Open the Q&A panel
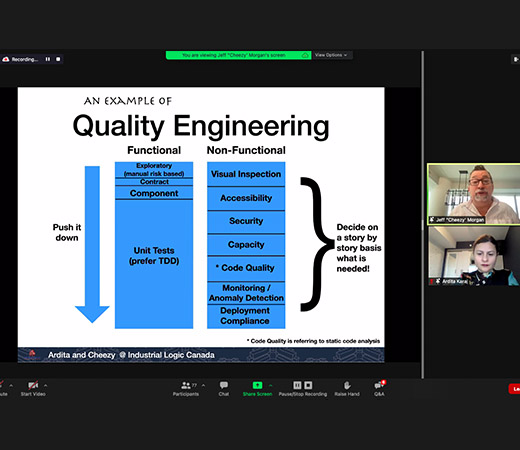The height and width of the screenshot is (450, 520). tap(379, 389)
